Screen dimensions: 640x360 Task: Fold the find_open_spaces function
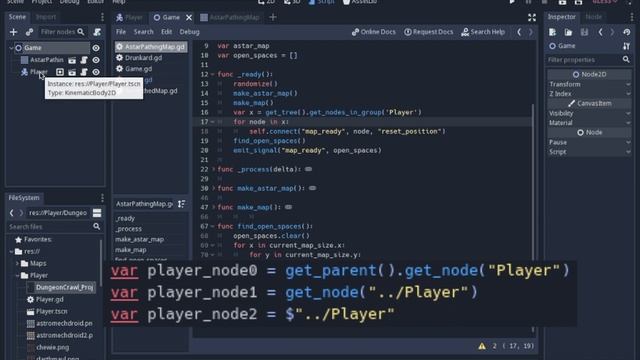pos(213,226)
